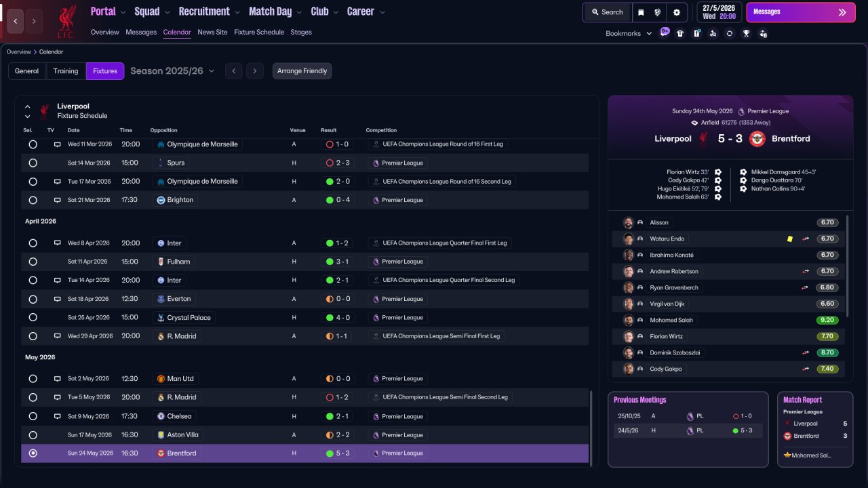Screen dimensions: 868x488
Task: Click the Liverpool crest in the match score header
Action: [704, 138]
